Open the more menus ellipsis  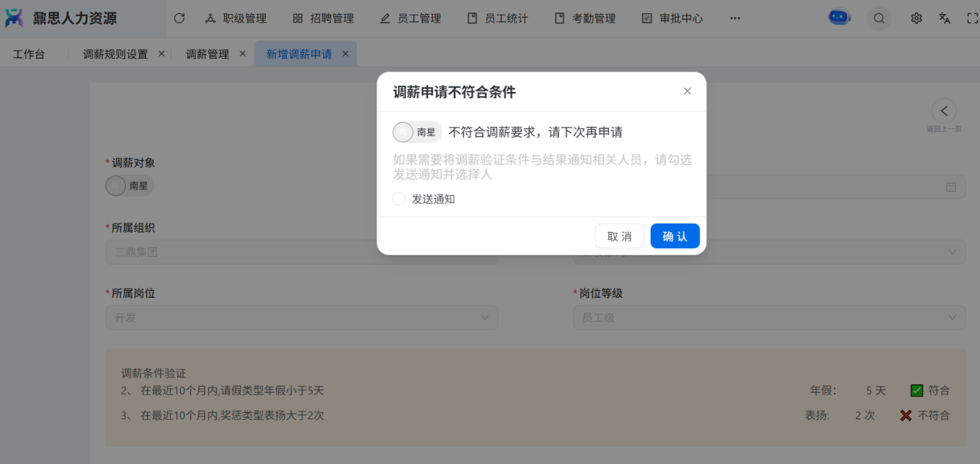point(735,19)
